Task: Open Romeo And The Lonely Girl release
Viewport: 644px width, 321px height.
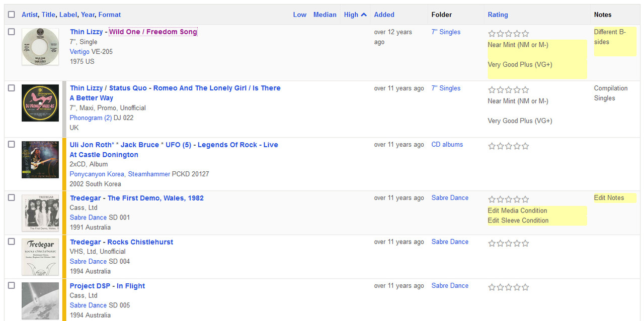Action: (x=175, y=93)
